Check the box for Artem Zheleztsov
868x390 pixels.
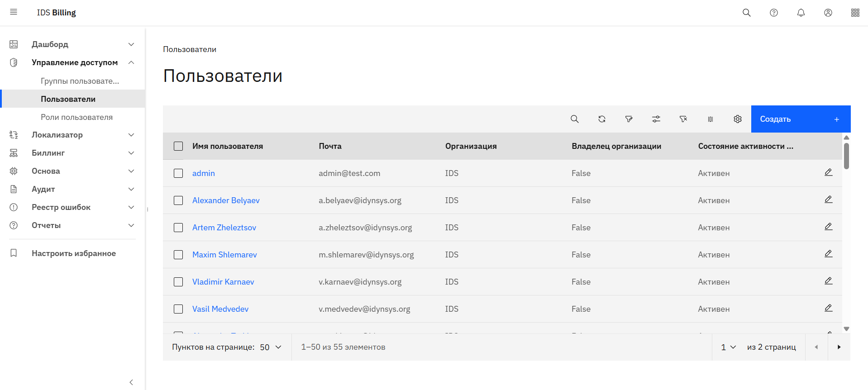point(178,228)
